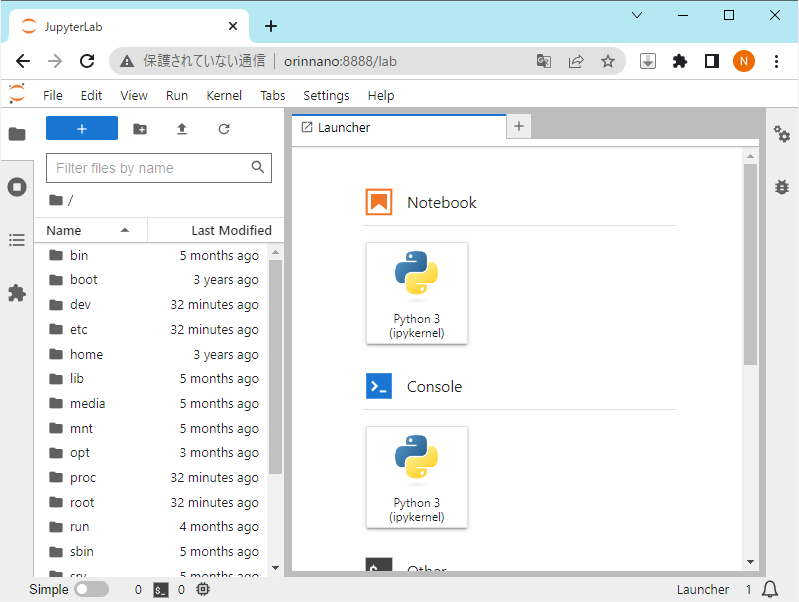Viewport: 799px width, 602px height.
Task: Add a new tab beside Launcher
Action: (519, 127)
